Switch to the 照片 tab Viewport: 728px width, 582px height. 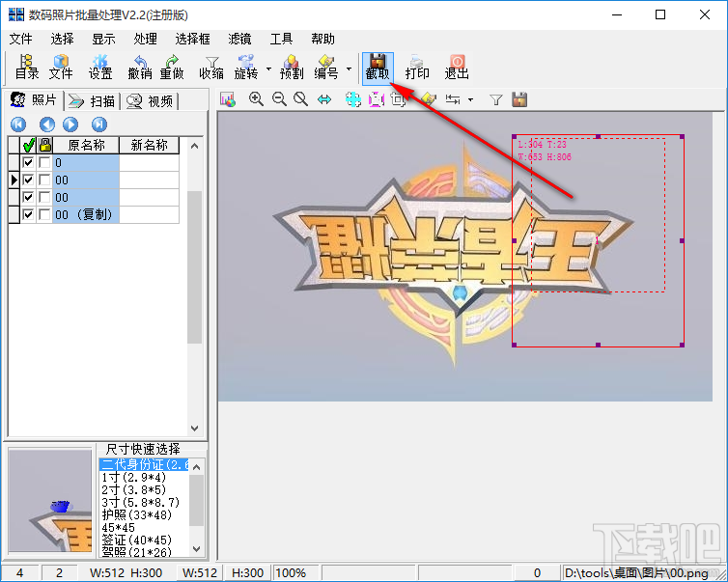35,100
